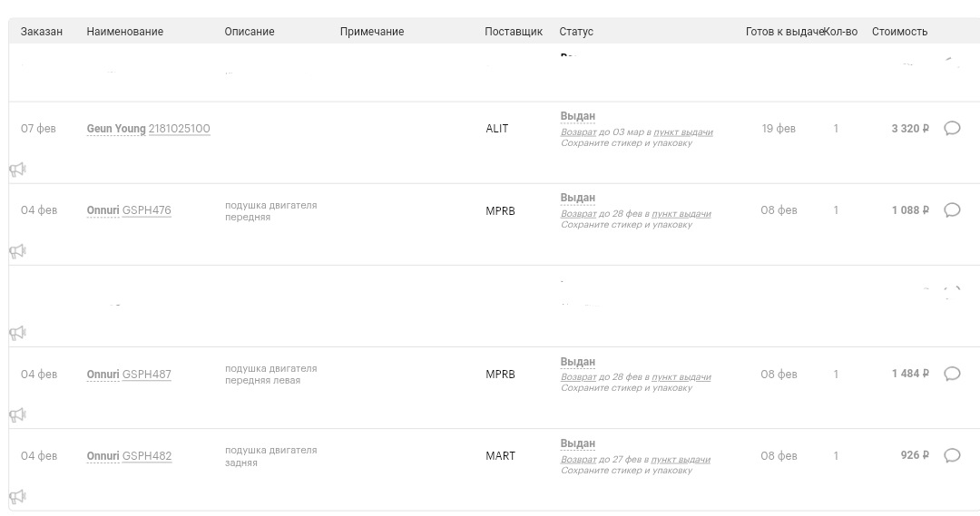Screen dimensions: 980x516
Task: Open пункт выдачи link for ALIT order
Action: click(683, 132)
